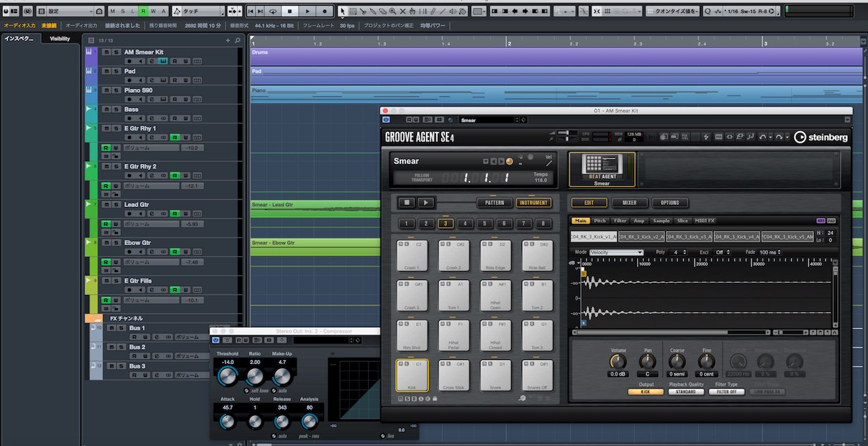Screen dimensions: 868x446
Task: Toggle green Read on E Gtr Rhy 1
Action: coord(174,137)
